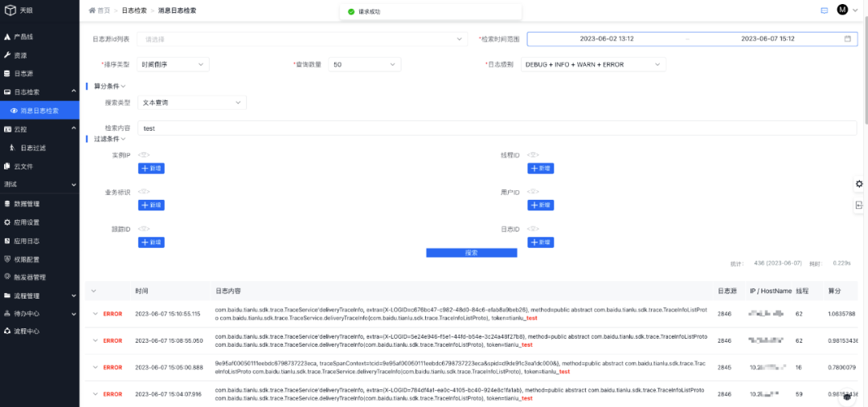Click the 触发器管理 sidebar icon
Image resolution: width=868 pixels, height=407 pixels.
(7, 276)
